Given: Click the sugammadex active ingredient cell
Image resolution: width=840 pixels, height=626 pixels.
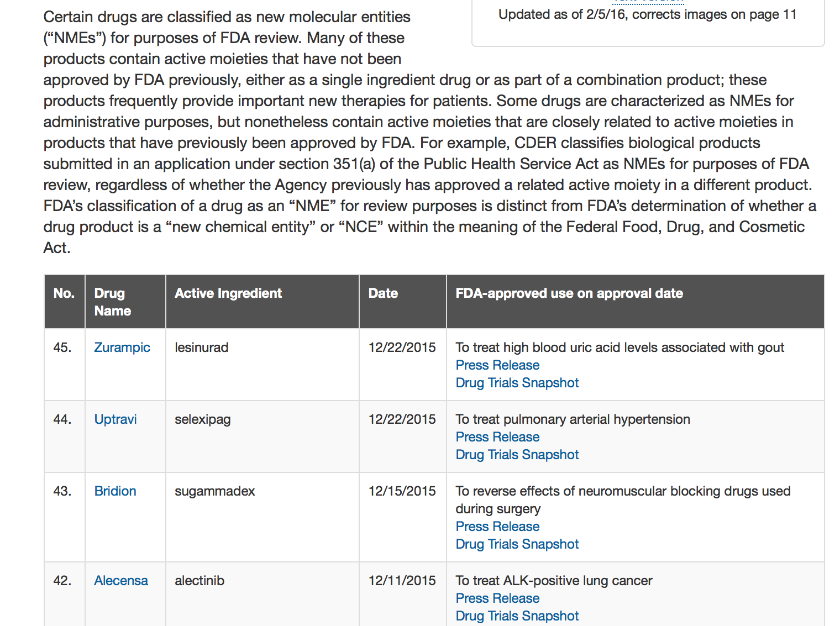Looking at the screenshot, I should 214,491.
